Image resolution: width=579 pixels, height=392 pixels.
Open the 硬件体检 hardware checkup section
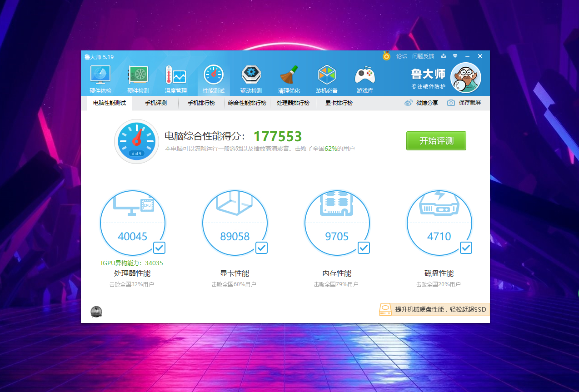pos(100,79)
